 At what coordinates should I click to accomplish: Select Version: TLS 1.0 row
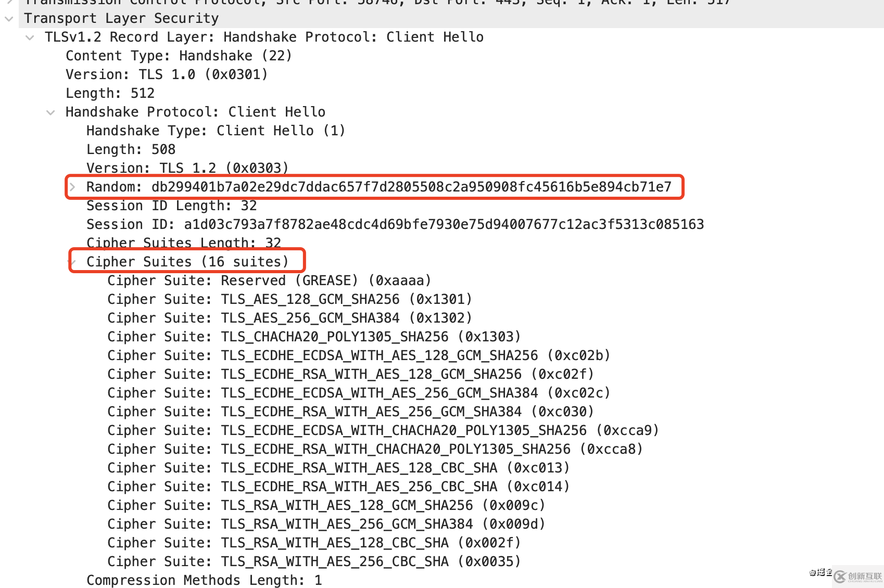[166, 74]
